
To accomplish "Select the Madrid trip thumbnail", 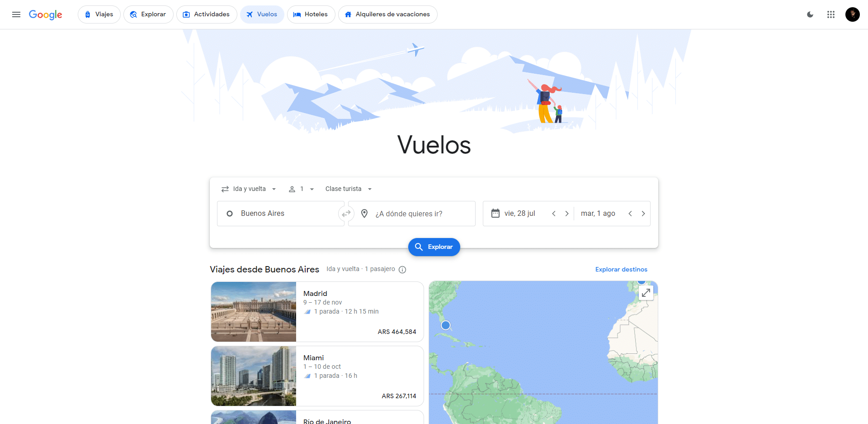I will click(x=253, y=311).
